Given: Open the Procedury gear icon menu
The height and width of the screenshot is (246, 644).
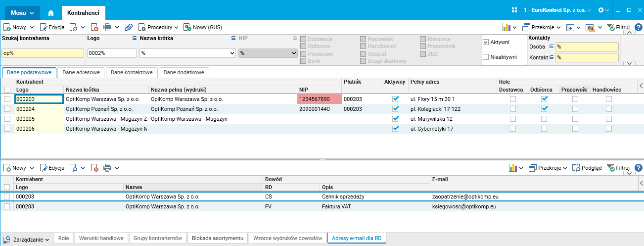Looking at the screenshot, I should pos(142,27).
